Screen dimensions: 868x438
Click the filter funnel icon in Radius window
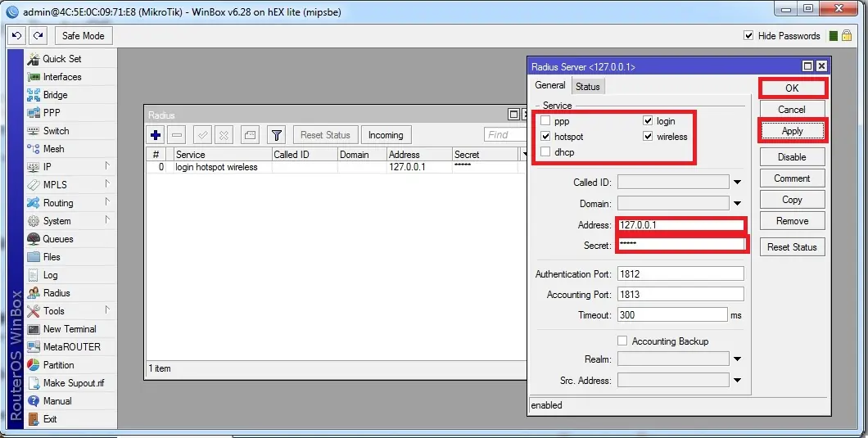[276, 134]
